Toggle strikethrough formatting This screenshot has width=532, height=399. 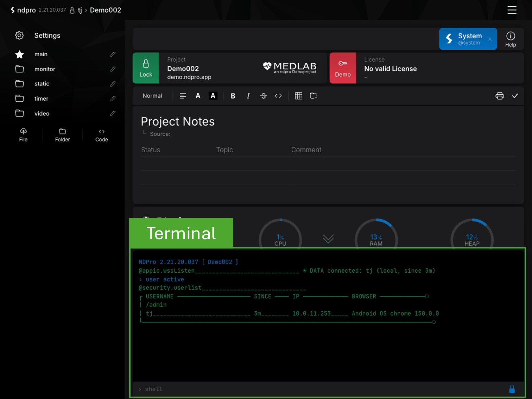click(263, 96)
